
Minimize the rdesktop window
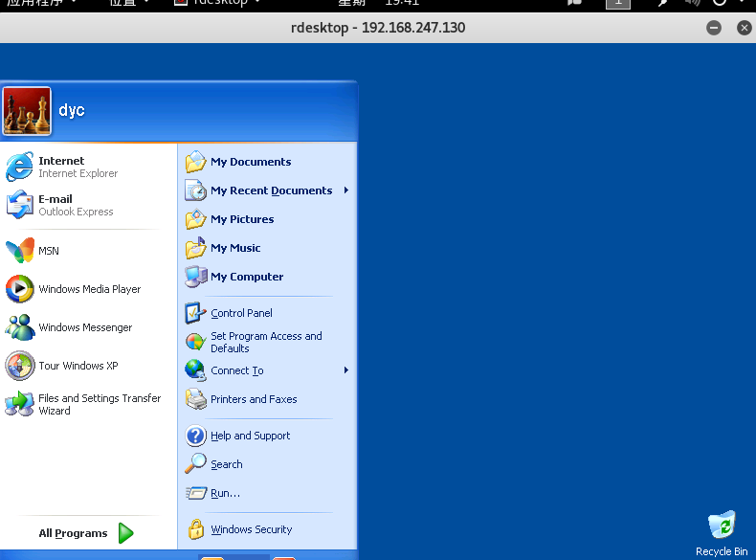point(714,28)
